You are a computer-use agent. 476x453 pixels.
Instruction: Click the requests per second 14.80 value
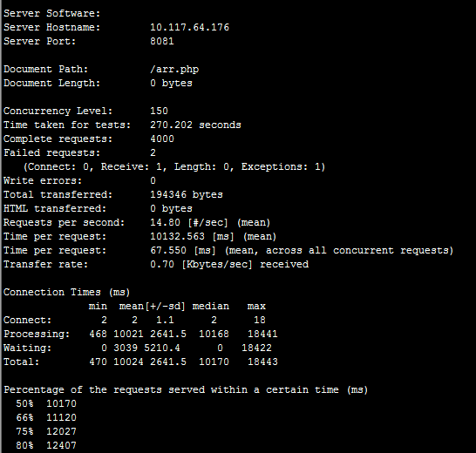point(165,222)
